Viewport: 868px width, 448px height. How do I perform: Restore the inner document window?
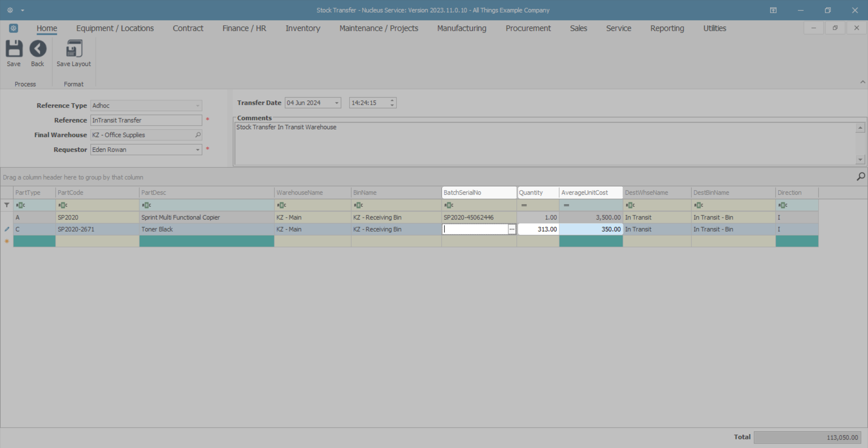[835, 28]
